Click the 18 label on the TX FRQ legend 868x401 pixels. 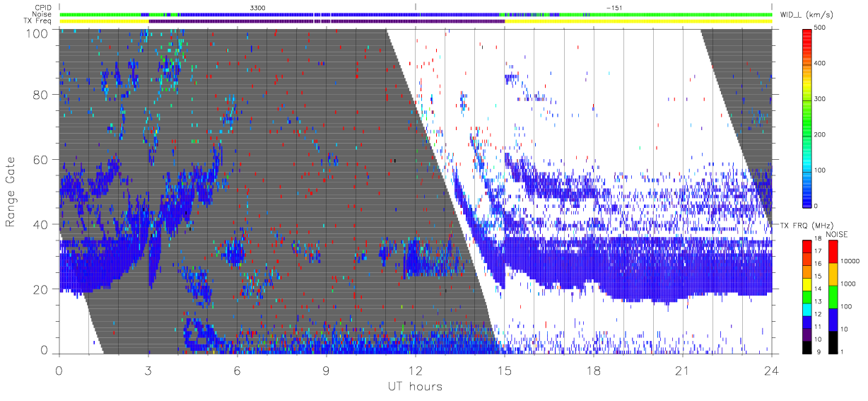pyautogui.click(x=818, y=238)
